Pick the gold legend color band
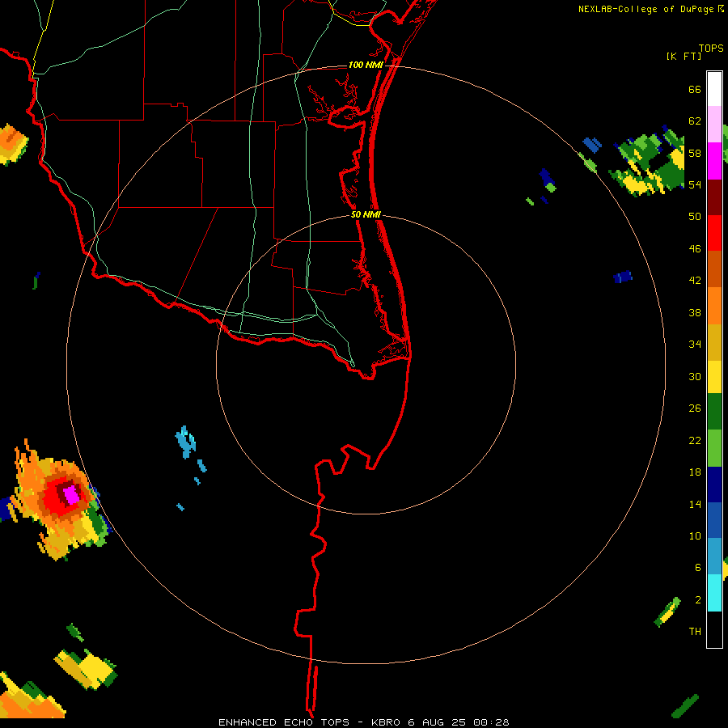The image size is (728, 728). pyautogui.click(x=714, y=342)
